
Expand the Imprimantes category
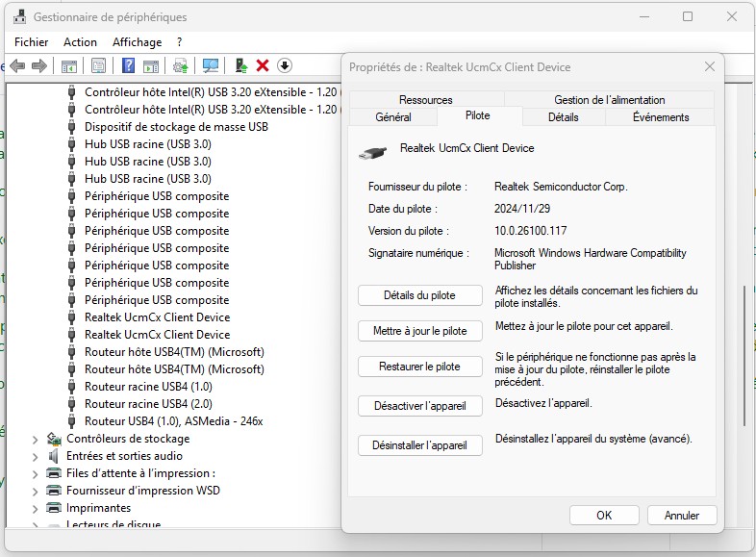(36, 508)
